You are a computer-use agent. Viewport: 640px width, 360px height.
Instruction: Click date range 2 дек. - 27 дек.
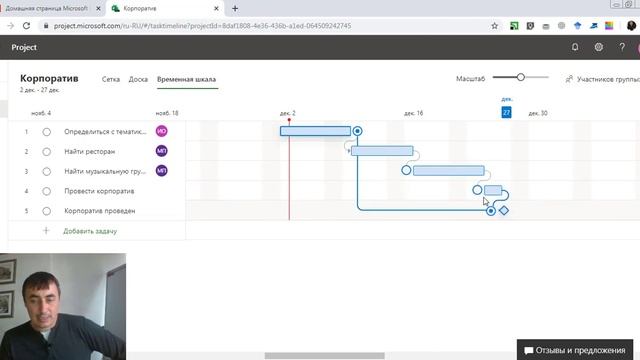click(x=40, y=90)
